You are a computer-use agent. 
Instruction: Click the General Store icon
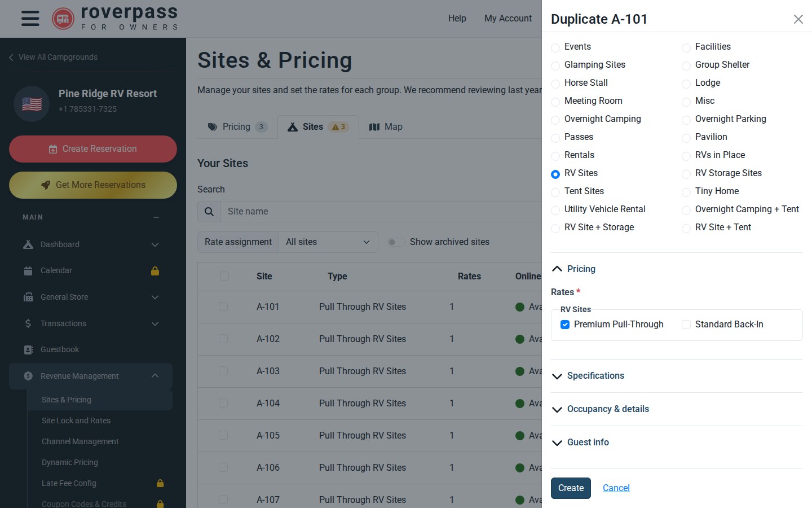pyautogui.click(x=28, y=297)
